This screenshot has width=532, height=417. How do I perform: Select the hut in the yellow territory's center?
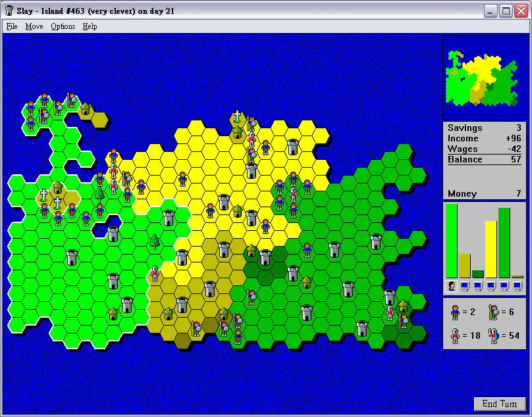(238, 211)
